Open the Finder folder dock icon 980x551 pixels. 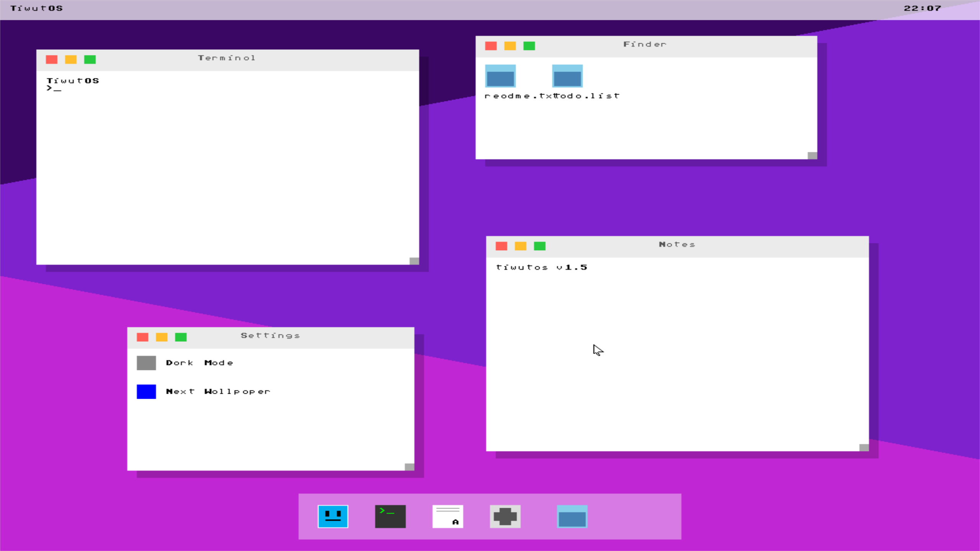572,516
